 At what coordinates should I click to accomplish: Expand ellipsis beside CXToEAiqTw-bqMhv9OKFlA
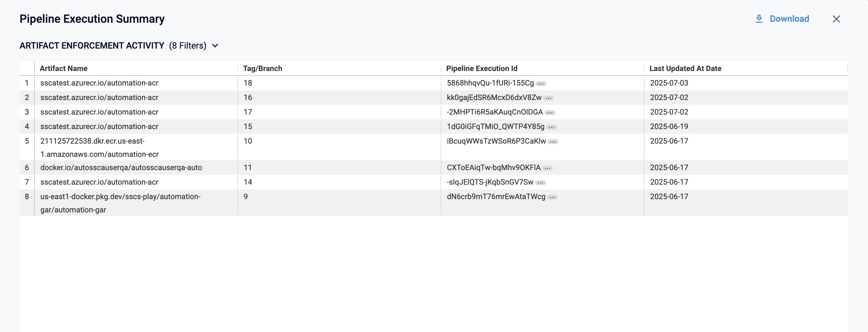coord(547,168)
